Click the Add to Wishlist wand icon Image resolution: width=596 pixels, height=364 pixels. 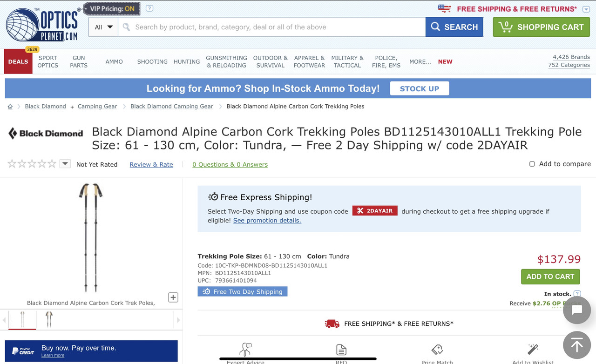pyautogui.click(x=533, y=350)
